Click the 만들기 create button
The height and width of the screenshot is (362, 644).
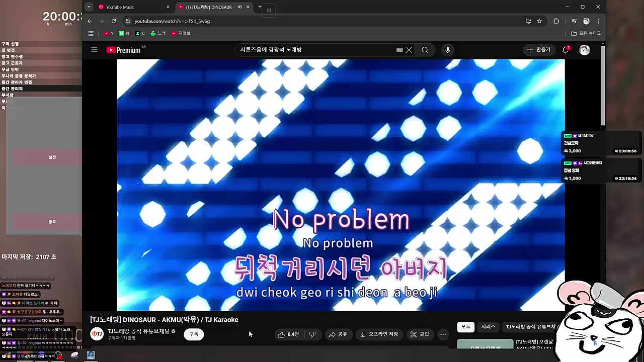tap(538, 50)
